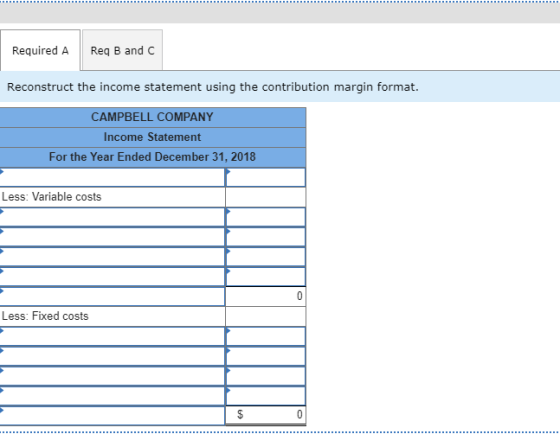This screenshot has height=434, width=560.
Task: Click the subtotal 0 cell above Less: Fixed costs
Action: point(266,296)
